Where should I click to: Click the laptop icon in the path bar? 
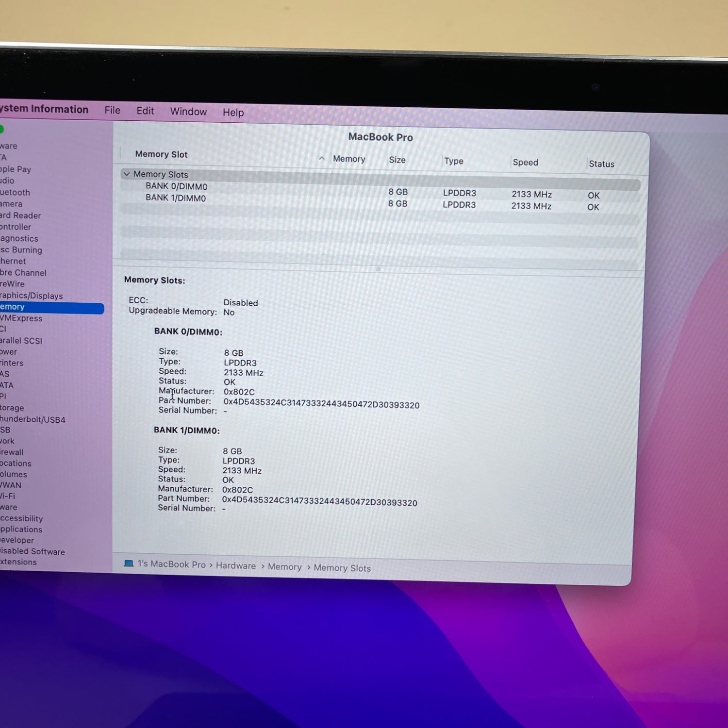pos(129,563)
